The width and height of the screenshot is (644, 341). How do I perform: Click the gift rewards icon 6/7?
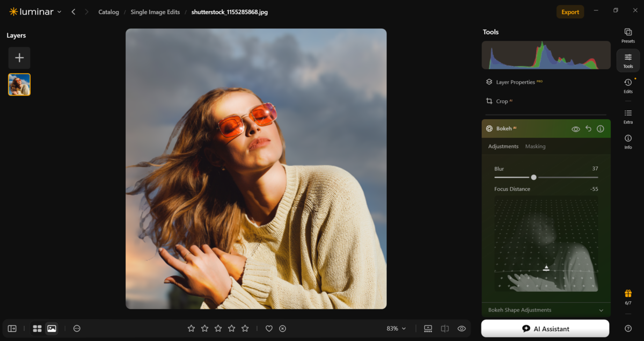628,297
